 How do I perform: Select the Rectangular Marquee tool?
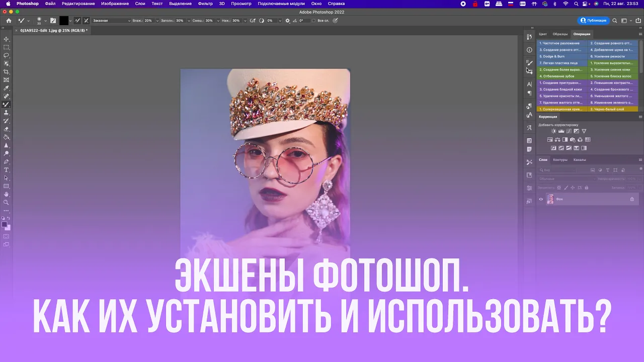pos(7,47)
